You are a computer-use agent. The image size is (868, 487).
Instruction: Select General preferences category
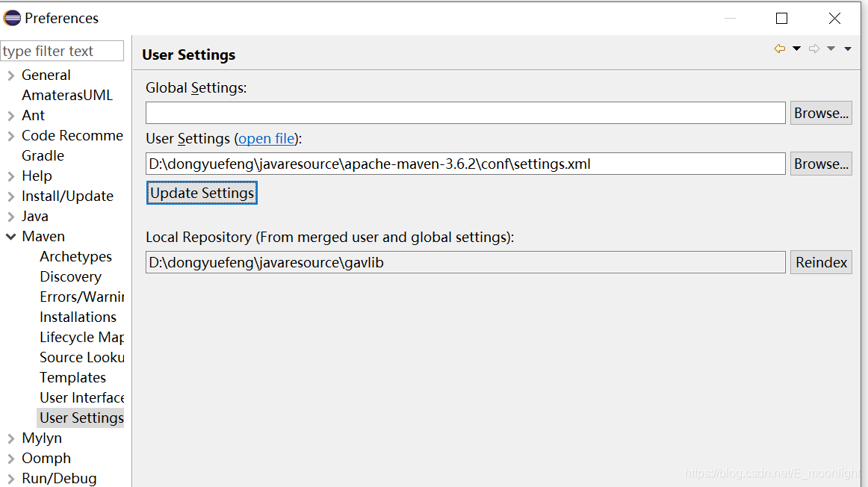[46, 75]
